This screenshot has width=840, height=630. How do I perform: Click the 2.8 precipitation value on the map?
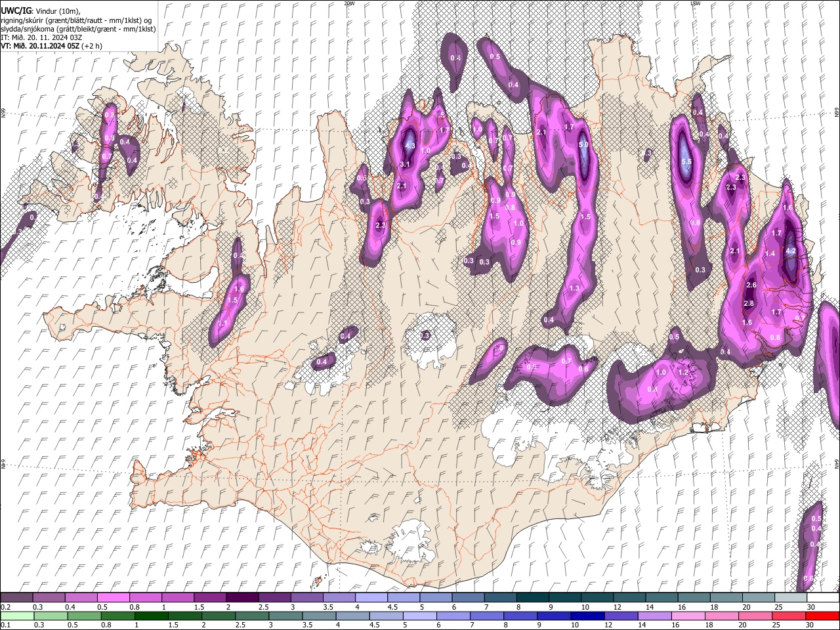click(x=749, y=303)
